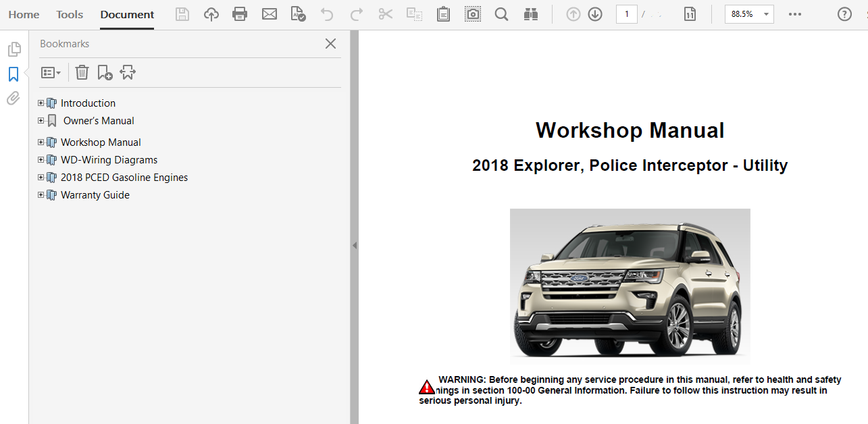Viewport: 868px width, 424px height.
Task: Switch to the Tools tab
Action: (x=70, y=14)
